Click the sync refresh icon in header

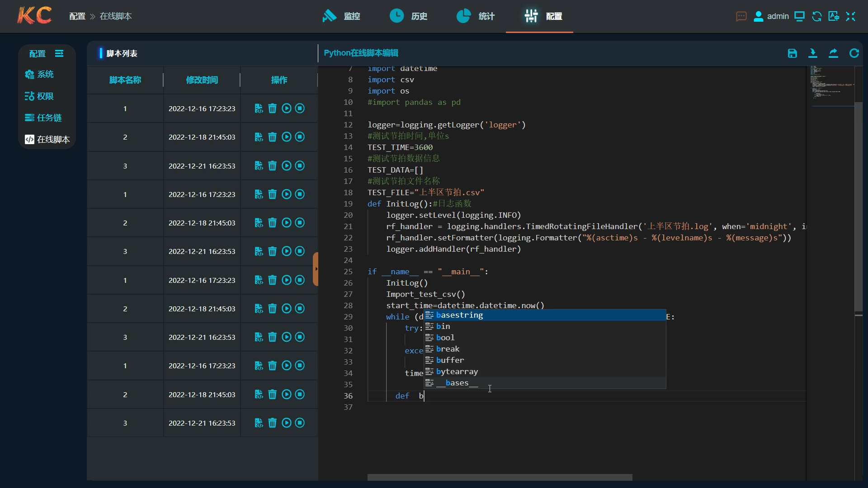click(816, 17)
